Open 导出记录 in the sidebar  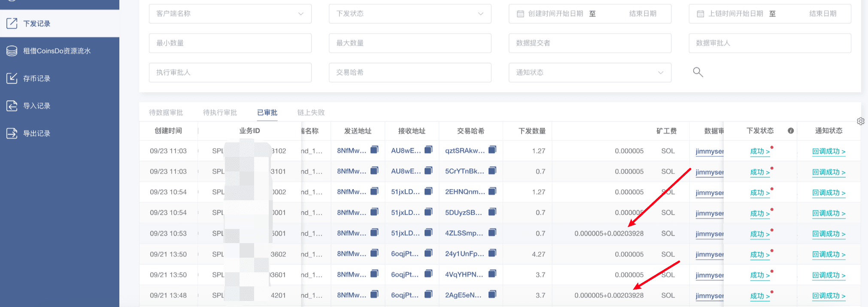(36, 133)
